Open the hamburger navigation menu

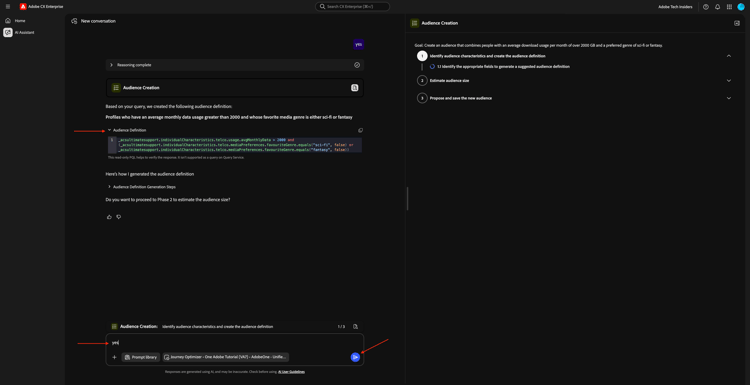pos(8,7)
